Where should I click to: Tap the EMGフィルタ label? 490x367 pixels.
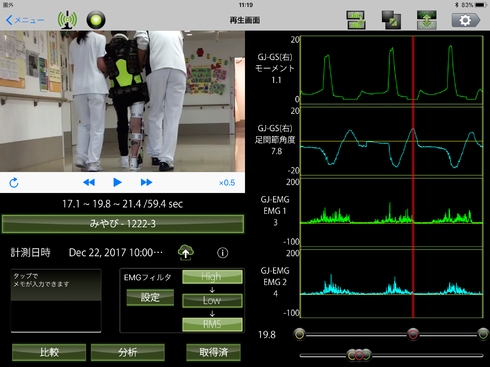point(148,277)
